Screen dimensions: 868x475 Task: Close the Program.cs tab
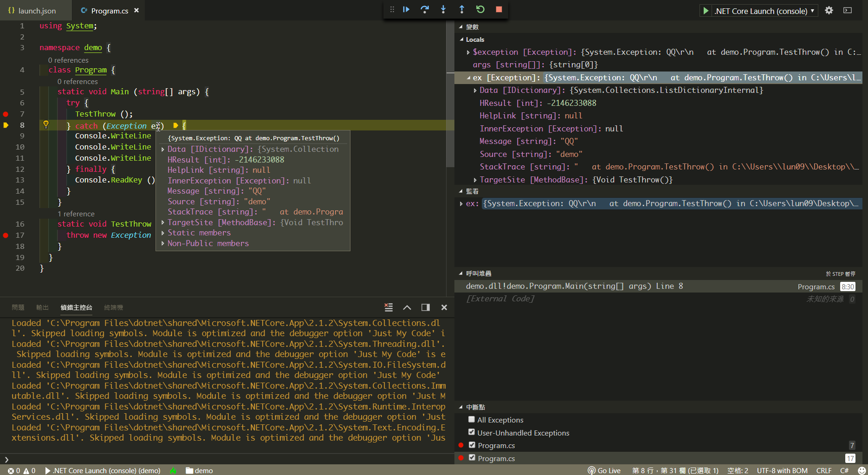136,10
